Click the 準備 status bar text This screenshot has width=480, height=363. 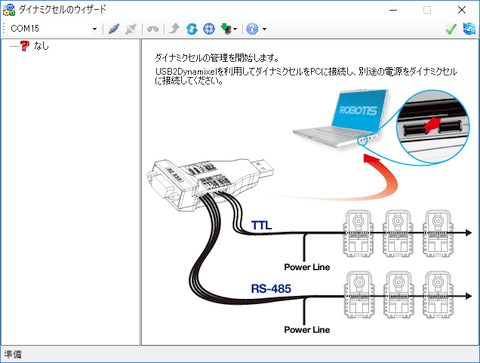point(13,354)
